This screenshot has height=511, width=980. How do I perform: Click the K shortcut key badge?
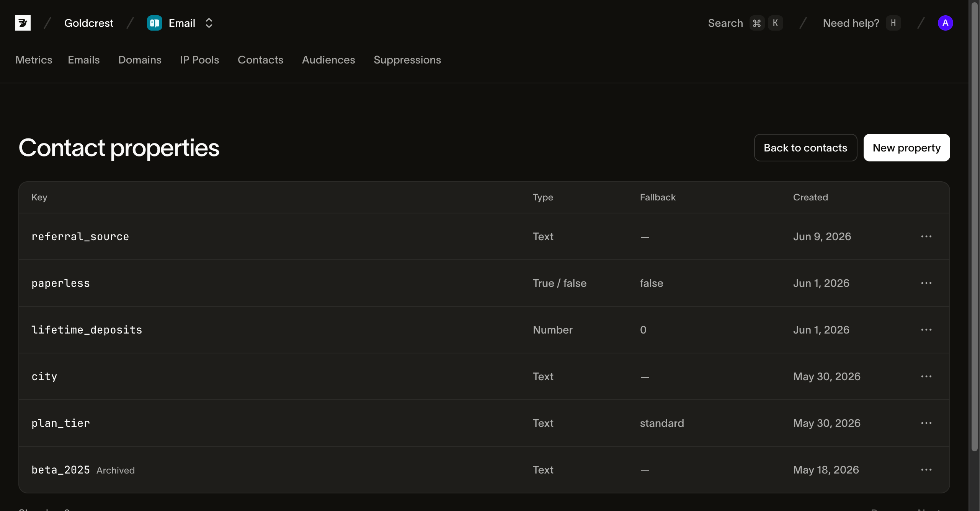(x=775, y=23)
